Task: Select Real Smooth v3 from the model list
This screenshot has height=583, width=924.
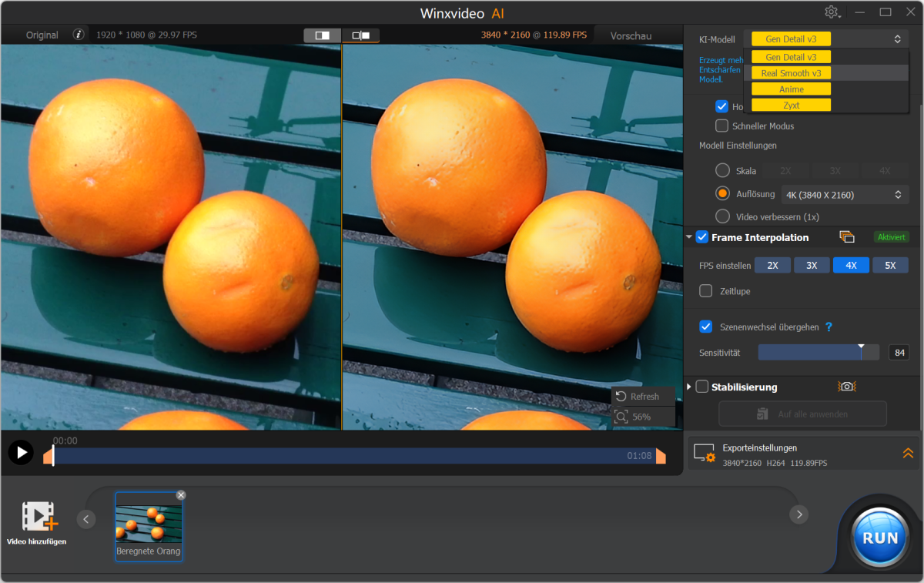Action: (790, 72)
